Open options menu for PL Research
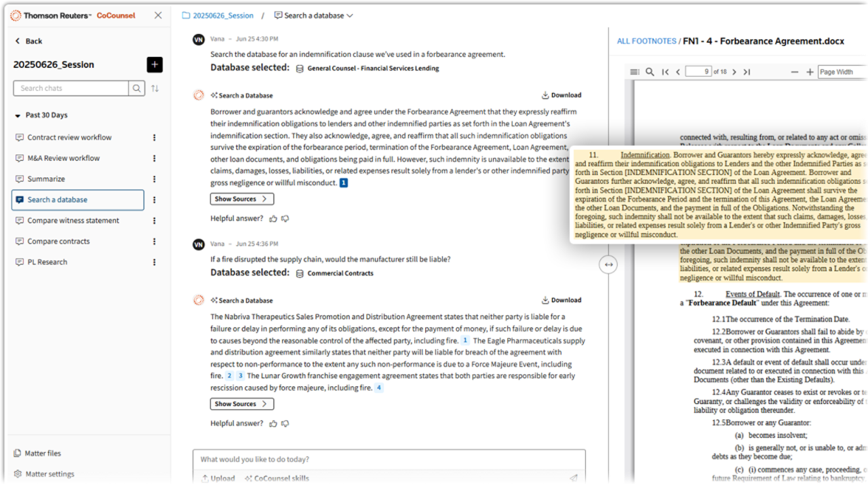868x484 pixels. point(154,262)
